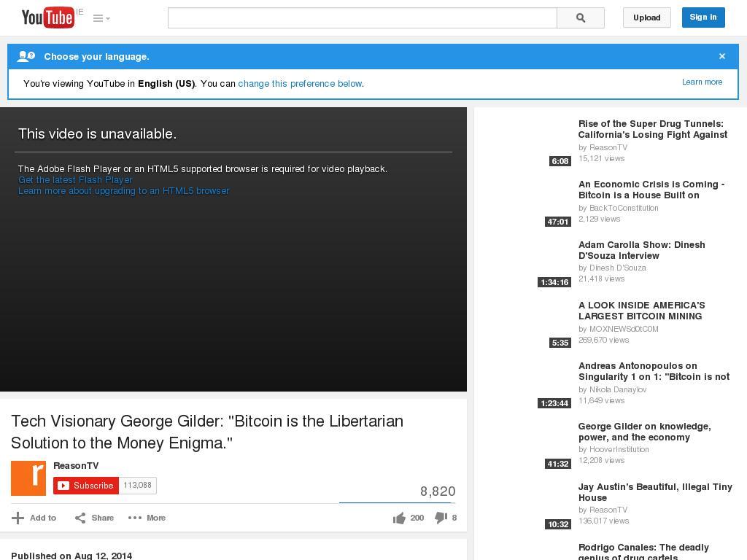Screen dimensions: 747x560
Task: Click '2,129 views' text
Action: click(x=600, y=219)
